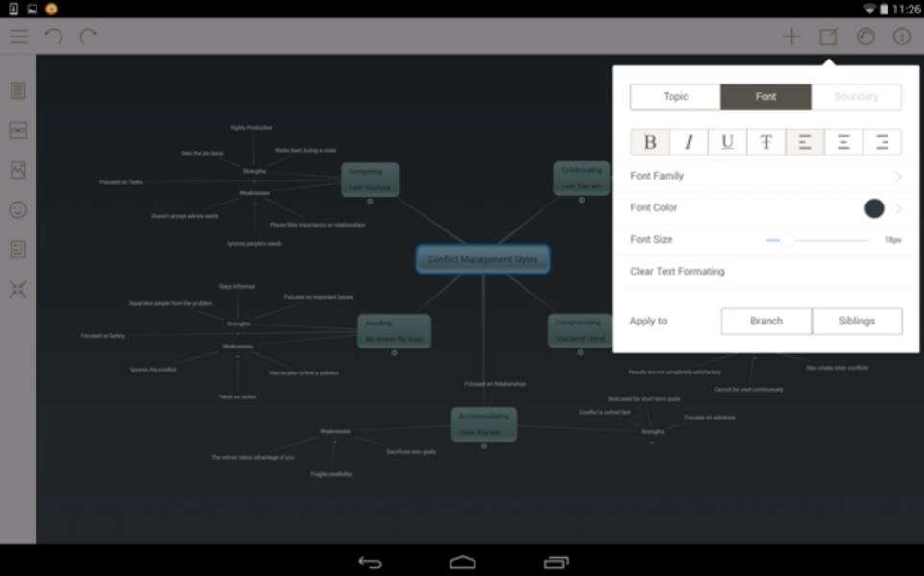
Task: Select the Compromising topic node
Action: click(x=580, y=330)
